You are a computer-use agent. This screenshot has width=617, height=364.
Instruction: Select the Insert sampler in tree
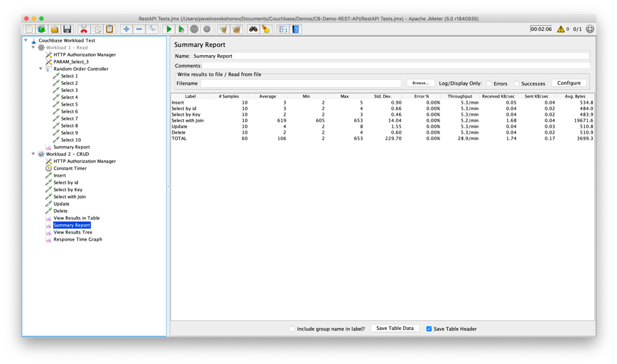(60, 175)
